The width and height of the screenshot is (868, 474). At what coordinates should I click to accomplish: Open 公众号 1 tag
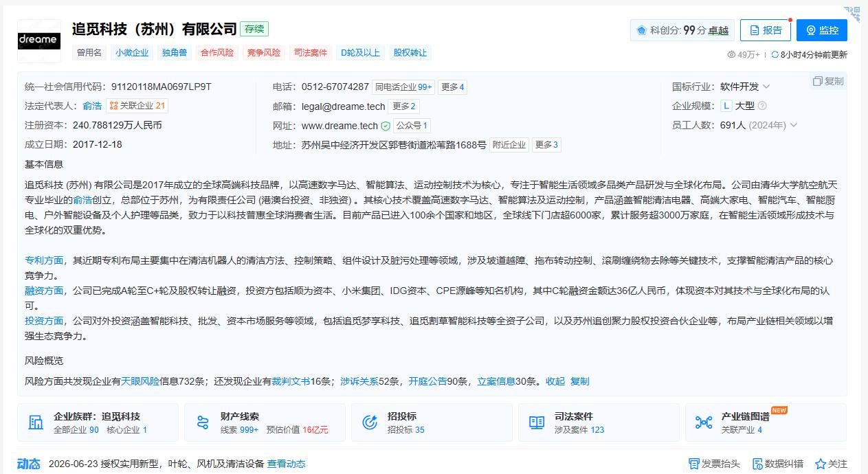coord(412,126)
